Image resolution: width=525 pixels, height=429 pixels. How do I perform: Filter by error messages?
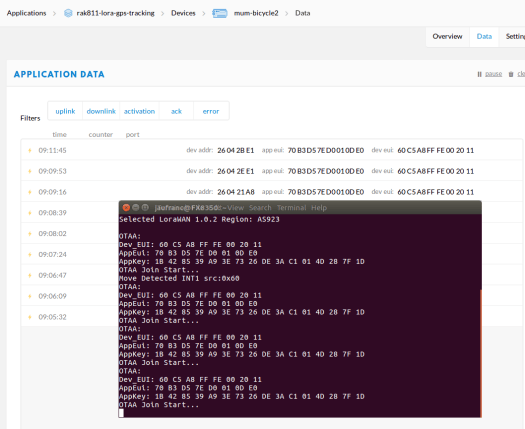tap(211, 111)
